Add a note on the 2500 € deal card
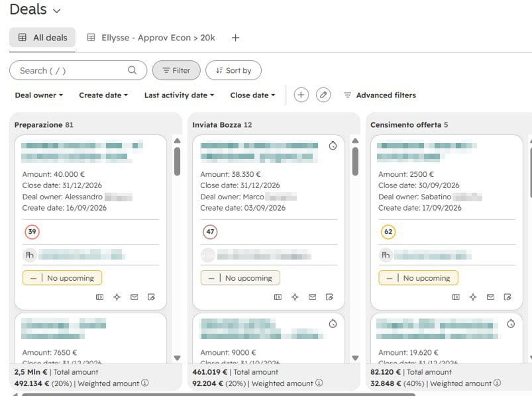Image resolution: width=532 pixels, height=396 pixels. coord(507,297)
